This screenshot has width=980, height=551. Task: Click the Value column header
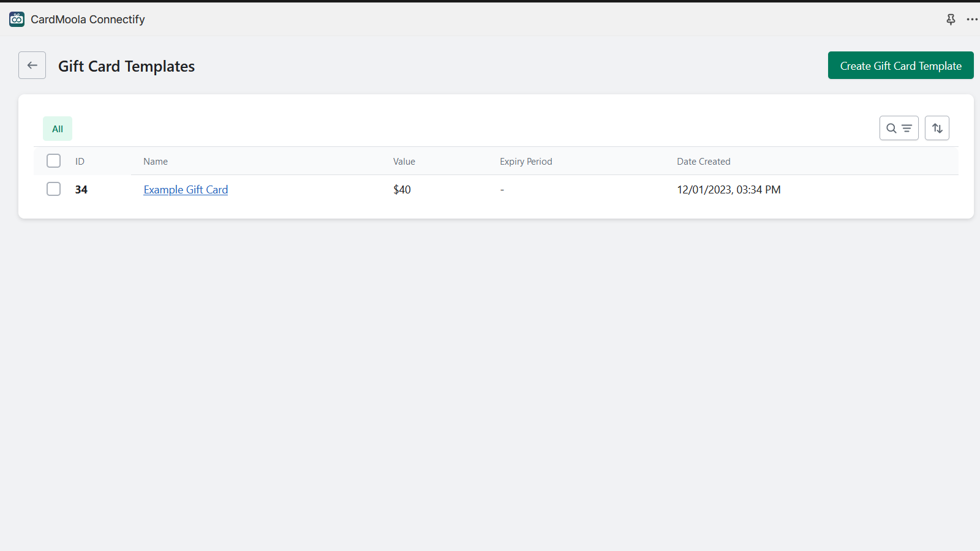tap(404, 162)
